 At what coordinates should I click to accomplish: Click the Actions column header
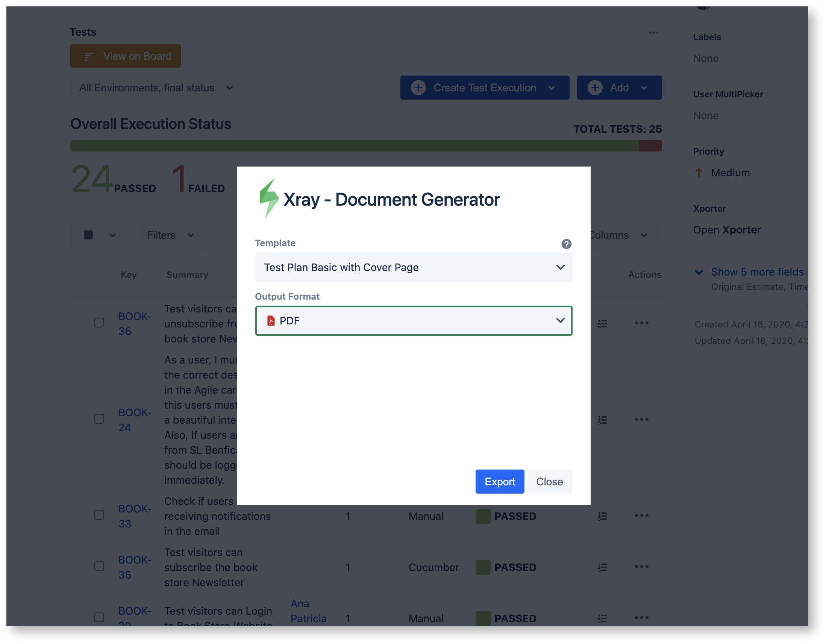click(644, 275)
